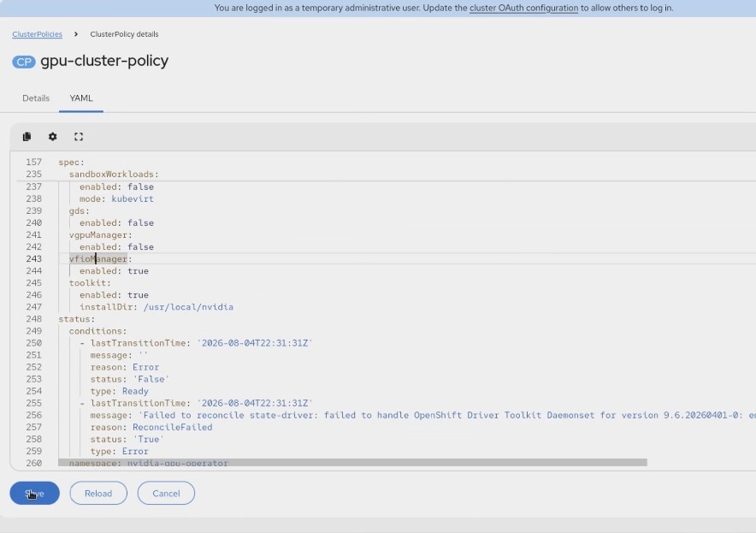Click the 'sandboxWorkloads:' key
The width and height of the screenshot is (756, 533).
click(114, 175)
